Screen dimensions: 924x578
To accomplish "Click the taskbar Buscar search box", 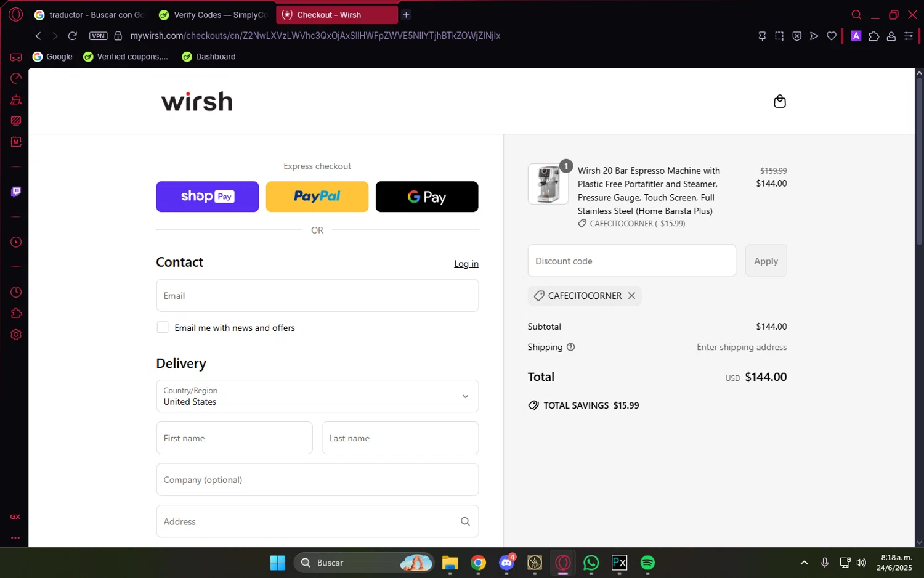I will coord(364,563).
